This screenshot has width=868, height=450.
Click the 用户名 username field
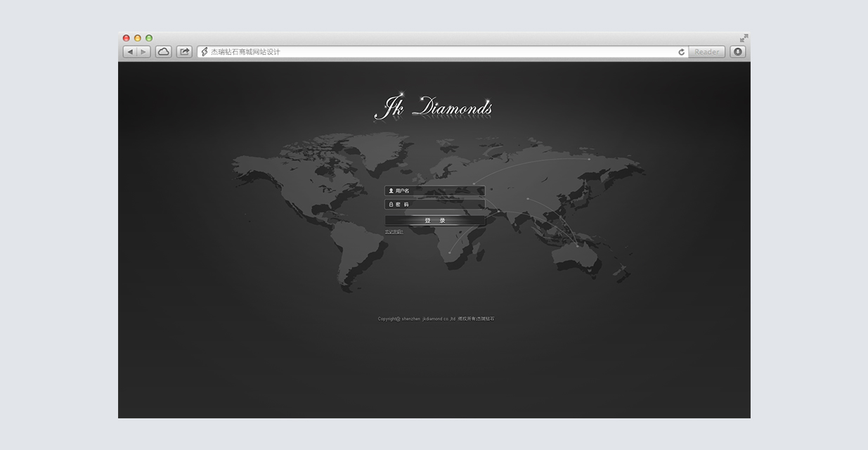click(435, 191)
